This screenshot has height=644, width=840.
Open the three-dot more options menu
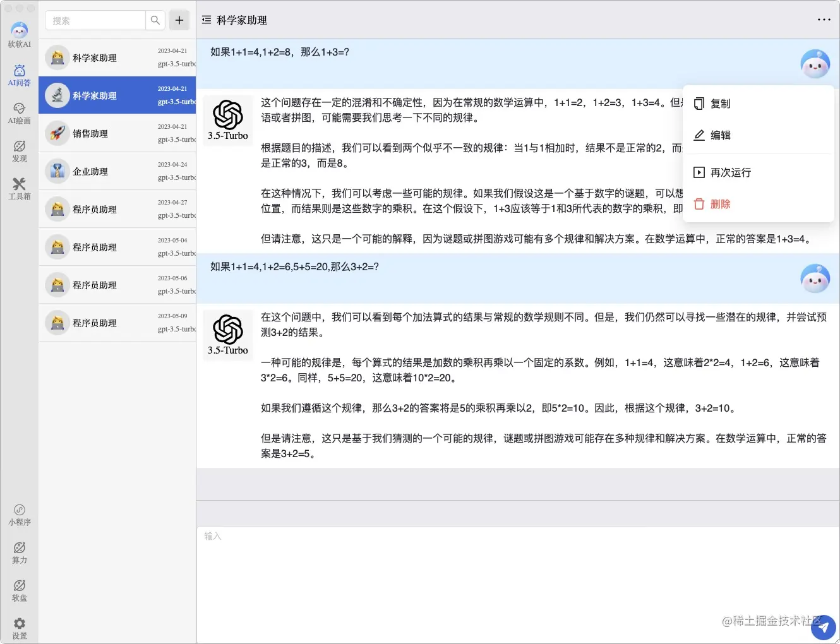point(824,20)
